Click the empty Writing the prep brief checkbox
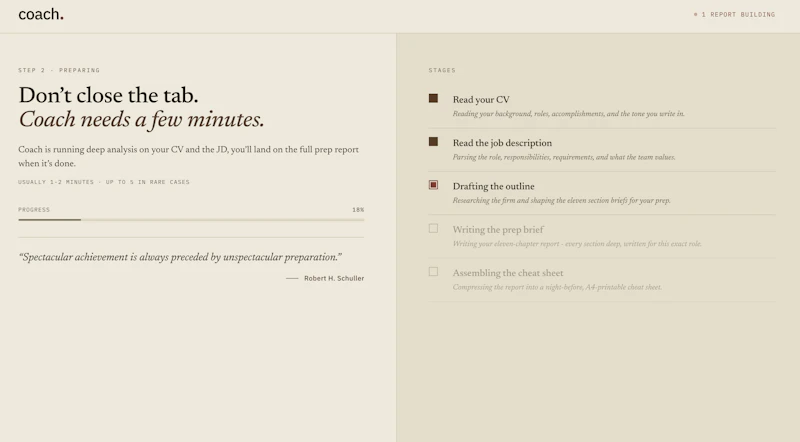Viewport: 800px width, 442px height. tap(433, 228)
